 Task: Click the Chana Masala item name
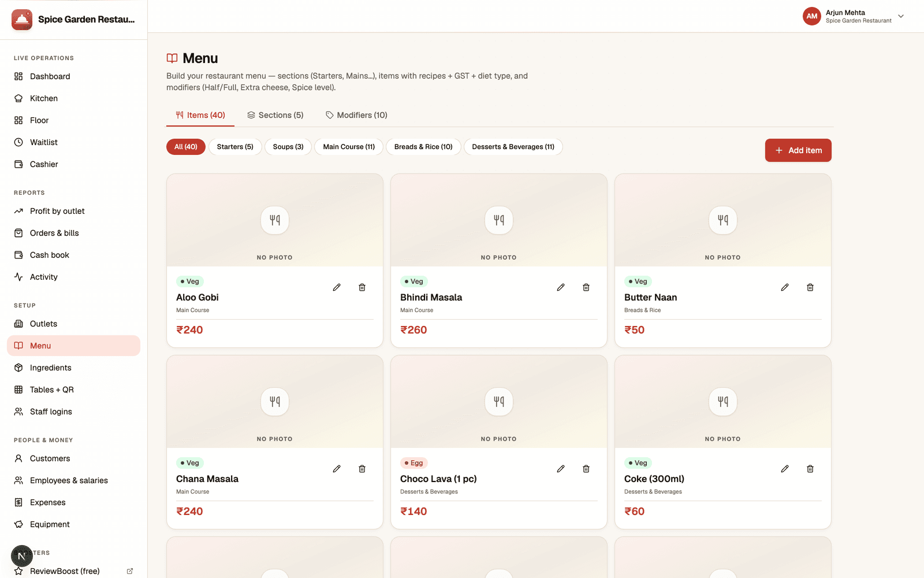[x=207, y=479]
